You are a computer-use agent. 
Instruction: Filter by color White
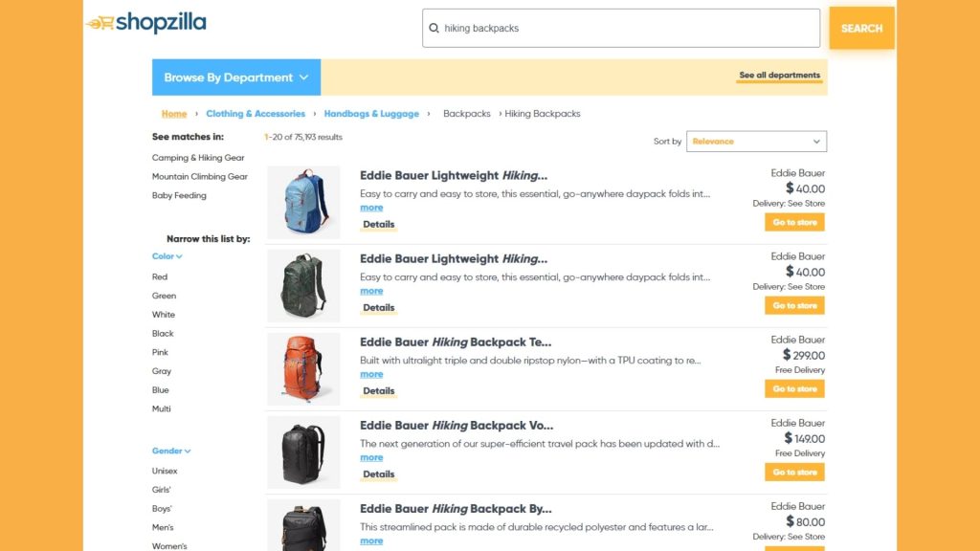163,314
